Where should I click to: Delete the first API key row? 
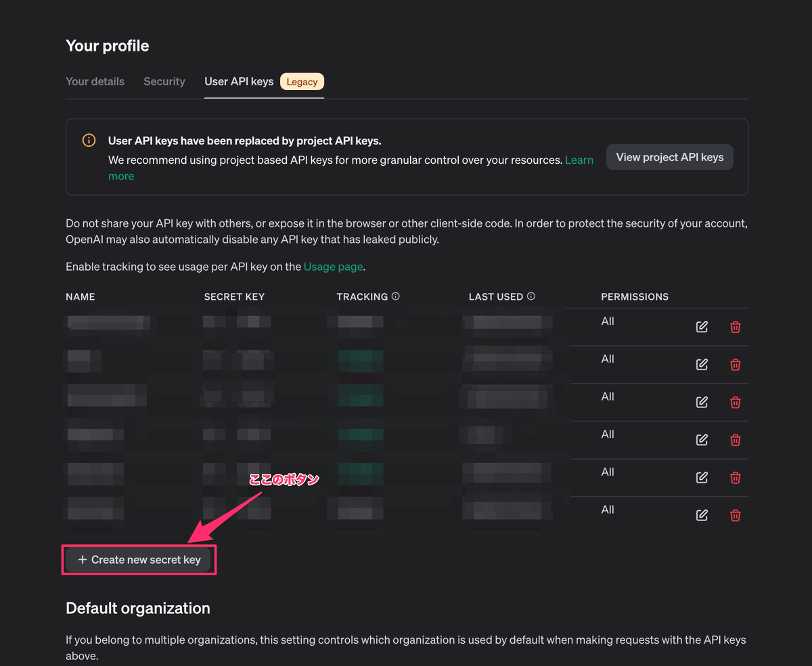pos(735,327)
